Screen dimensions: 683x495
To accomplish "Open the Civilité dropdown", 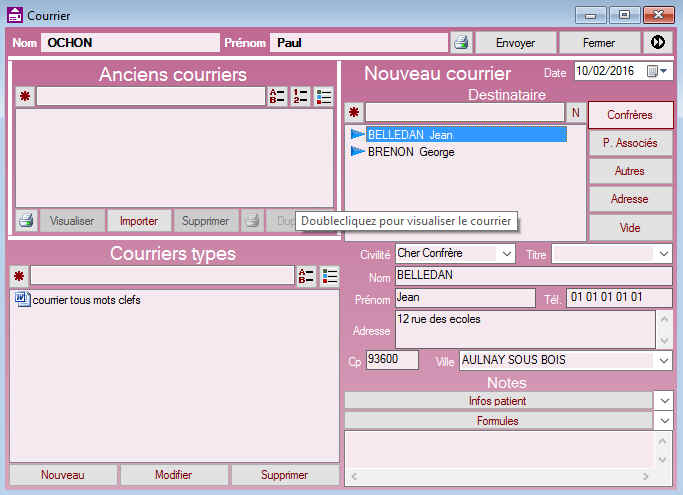I will pos(506,254).
